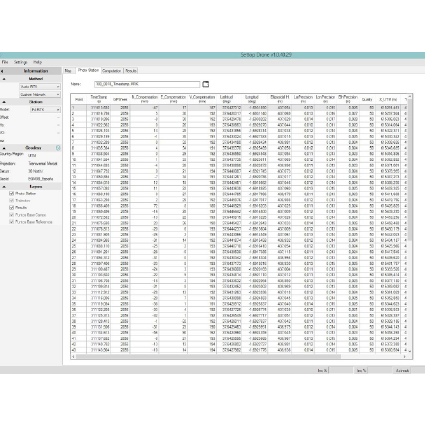This screenshot has height=425, width=425.
Task: Click the horizontal scrollbar right arrow of table
Action: [x=405, y=357]
